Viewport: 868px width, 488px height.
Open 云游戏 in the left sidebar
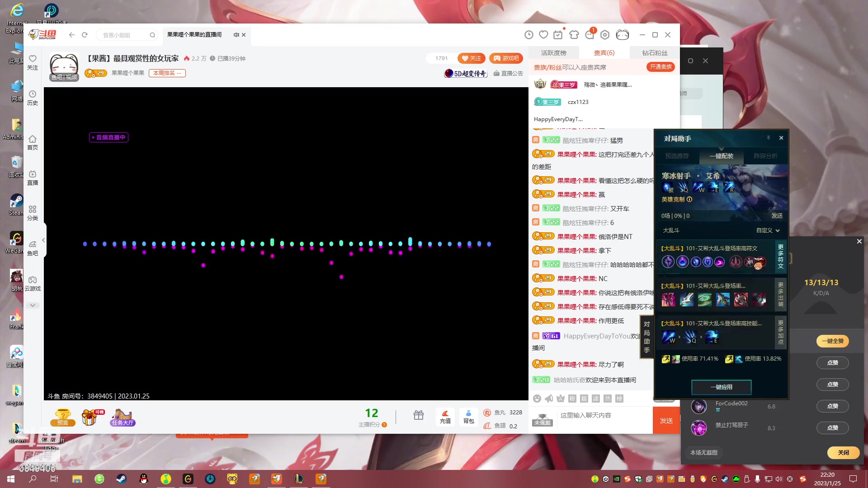(33, 283)
